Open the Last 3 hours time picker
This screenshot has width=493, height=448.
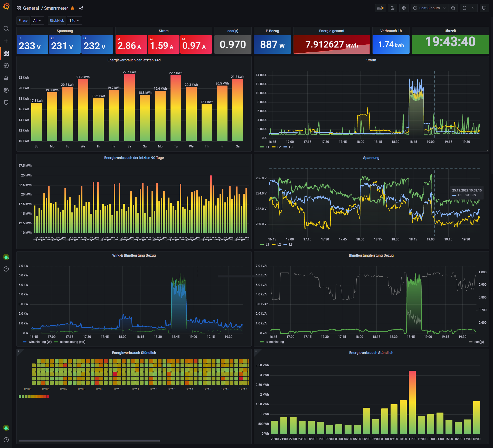click(x=429, y=8)
